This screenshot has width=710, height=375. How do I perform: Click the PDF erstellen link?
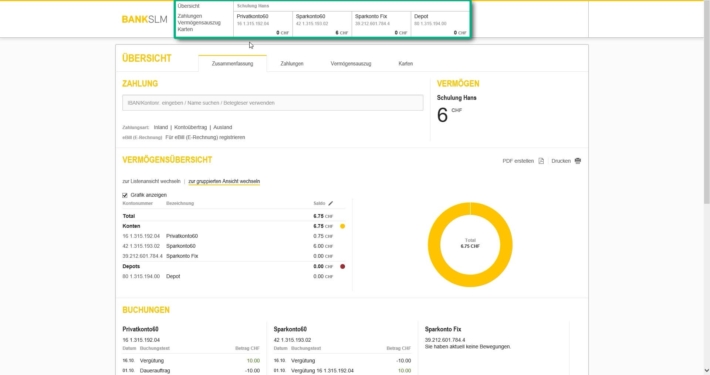click(x=518, y=161)
